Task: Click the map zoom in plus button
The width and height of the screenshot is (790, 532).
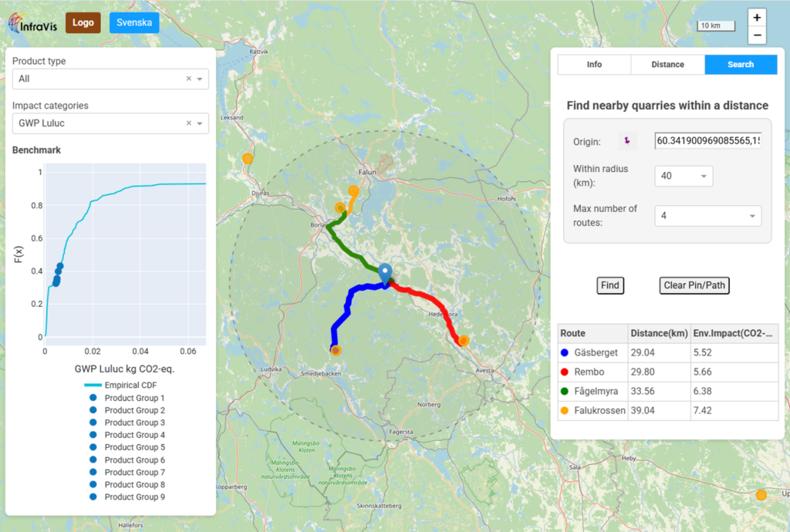Action: coord(757,18)
